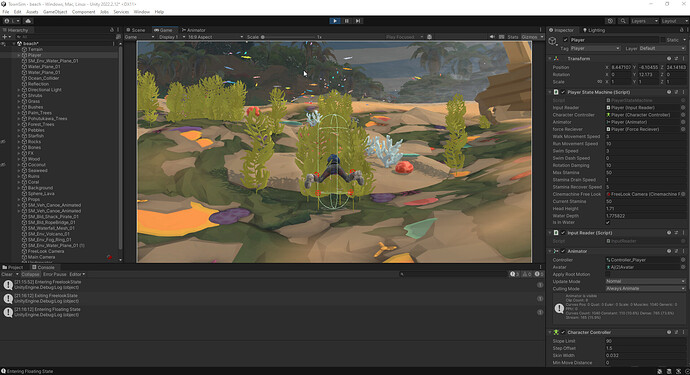
Task: Toggle the Character Controller enabled checkbox
Action: [x=563, y=332]
